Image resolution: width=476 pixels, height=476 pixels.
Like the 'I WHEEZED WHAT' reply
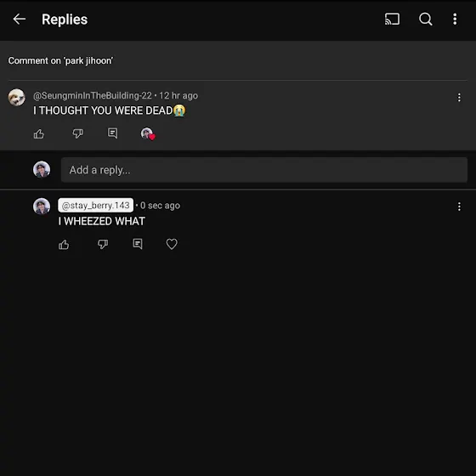coord(64,245)
